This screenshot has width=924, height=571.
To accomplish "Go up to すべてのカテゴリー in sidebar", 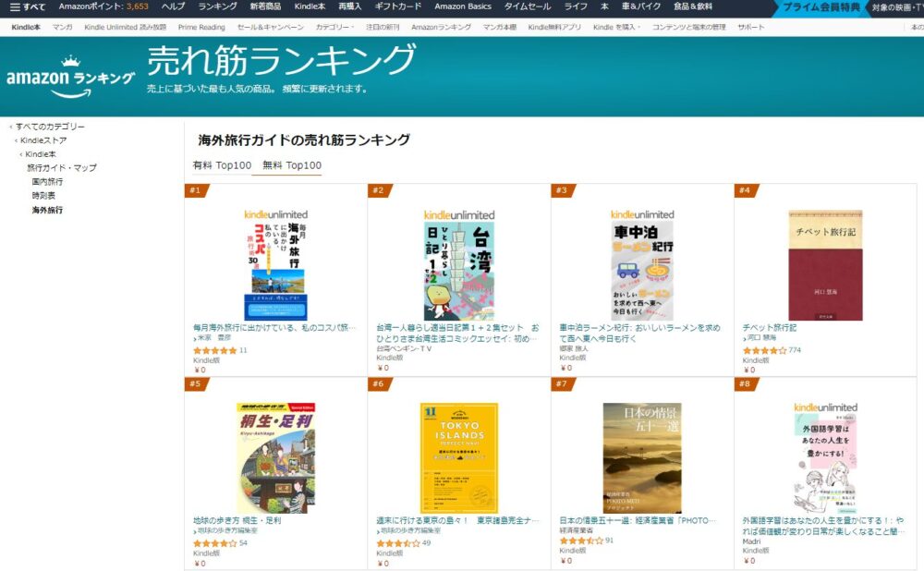I will tap(50, 127).
